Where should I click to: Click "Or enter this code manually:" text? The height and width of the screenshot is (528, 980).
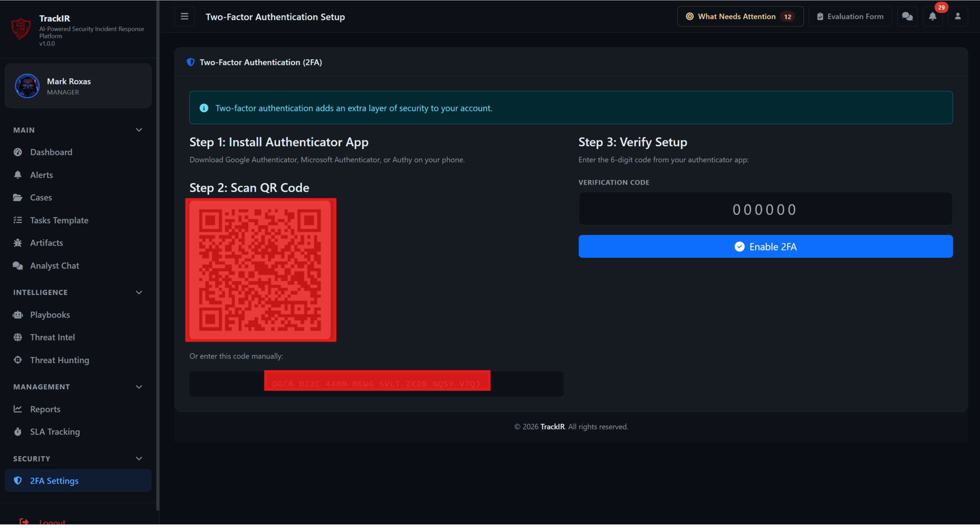[x=236, y=356]
